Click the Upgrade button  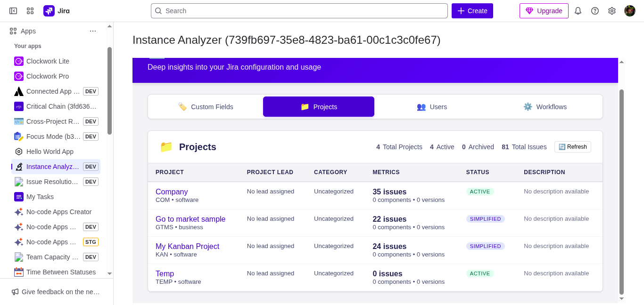[544, 10]
